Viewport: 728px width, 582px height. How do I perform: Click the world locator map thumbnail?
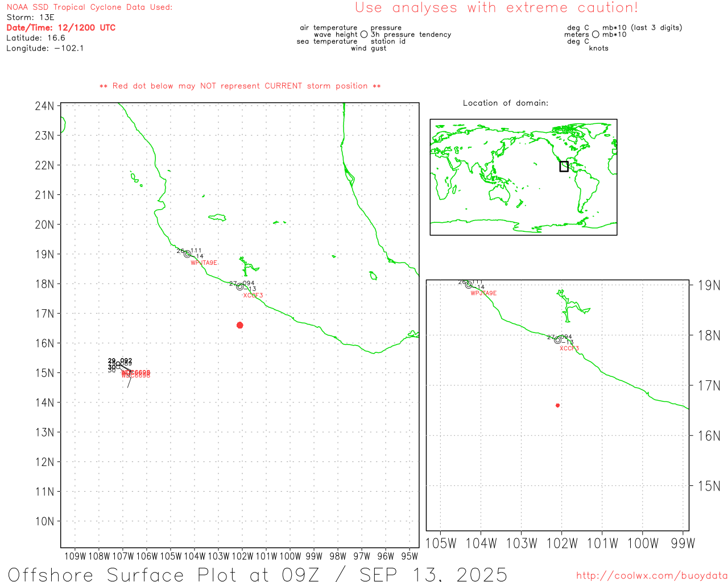[523, 177]
